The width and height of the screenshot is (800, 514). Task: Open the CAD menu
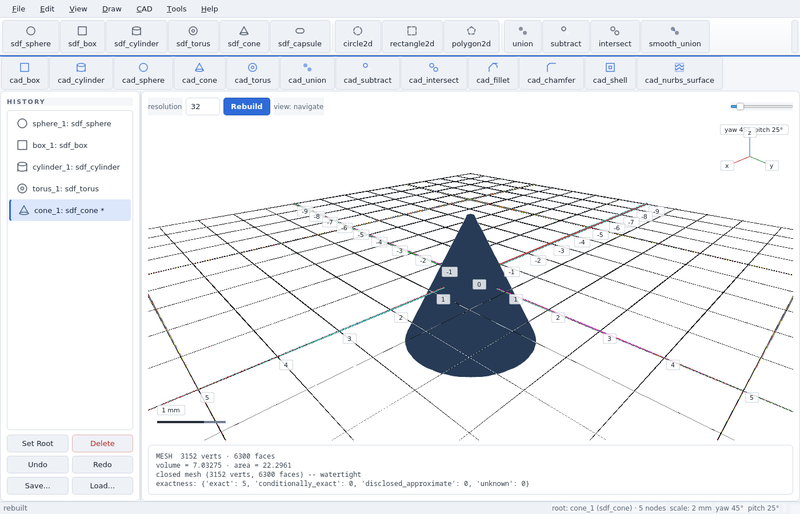click(x=144, y=9)
